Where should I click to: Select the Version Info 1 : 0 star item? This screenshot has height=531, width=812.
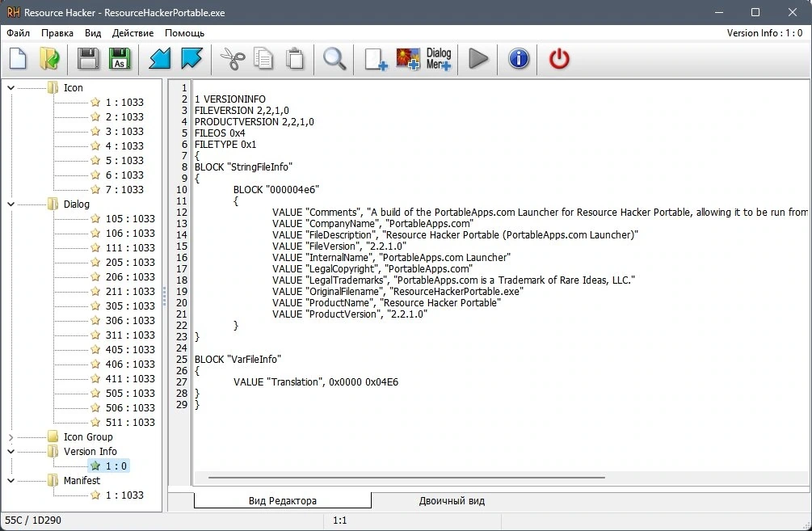coord(109,466)
